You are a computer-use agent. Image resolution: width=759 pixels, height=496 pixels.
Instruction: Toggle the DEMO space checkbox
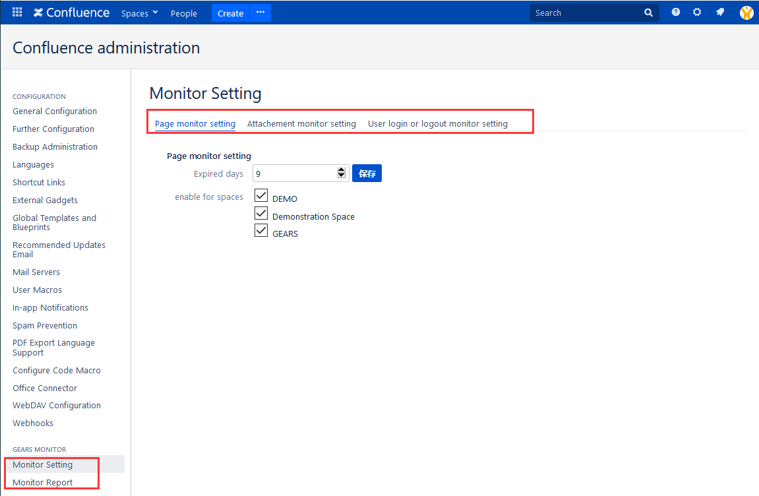pyautogui.click(x=261, y=195)
